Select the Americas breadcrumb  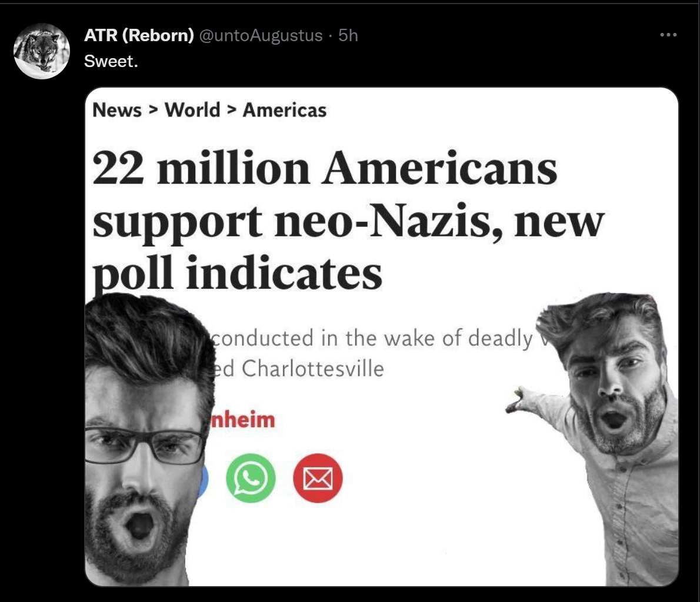pos(284,110)
